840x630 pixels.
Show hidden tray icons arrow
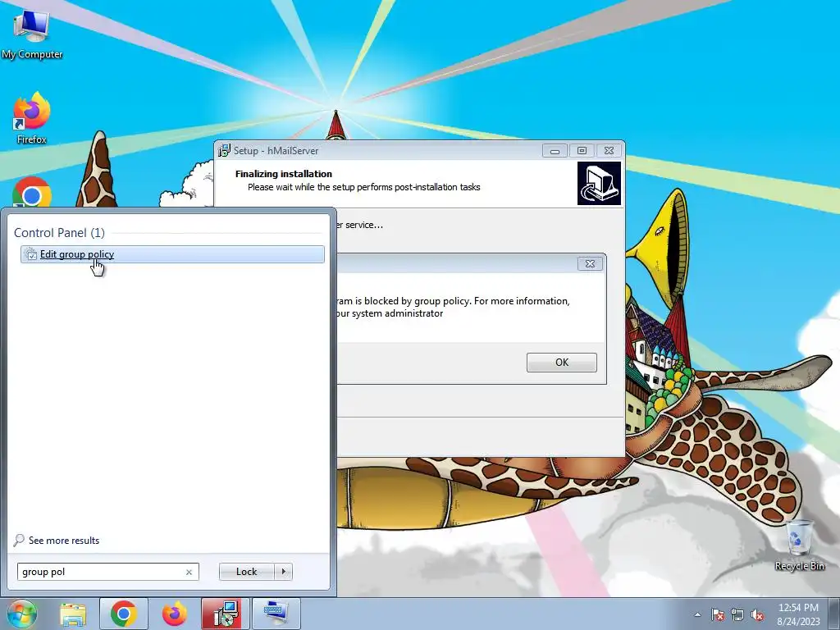(x=697, y=614)
